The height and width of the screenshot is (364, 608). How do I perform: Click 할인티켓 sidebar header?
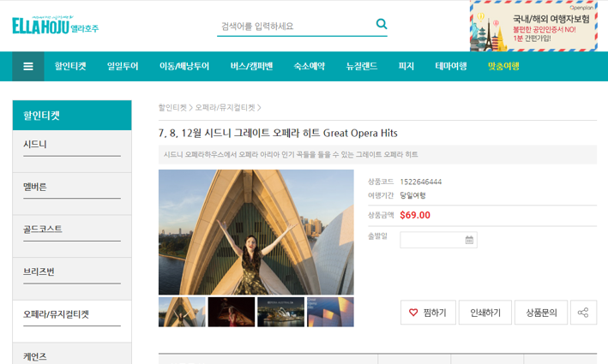(72, 116)
